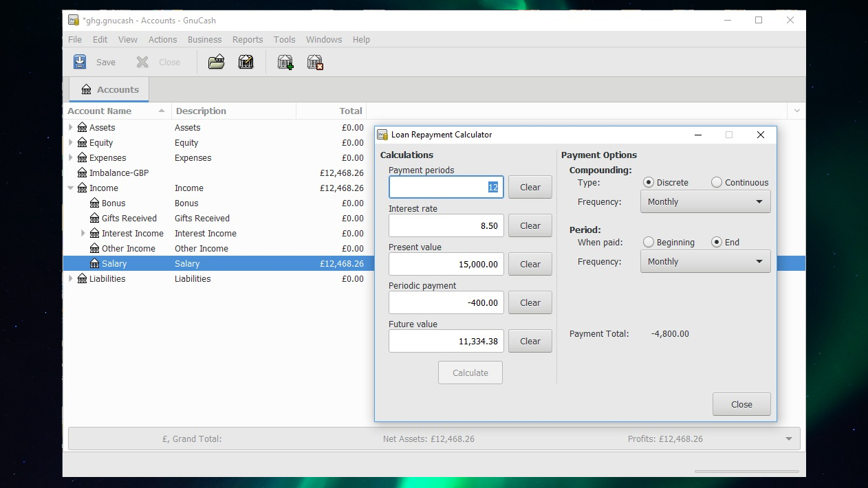Clear the Periodic payment field
Screen dimensions: 868x488
(x=530, y=302)
